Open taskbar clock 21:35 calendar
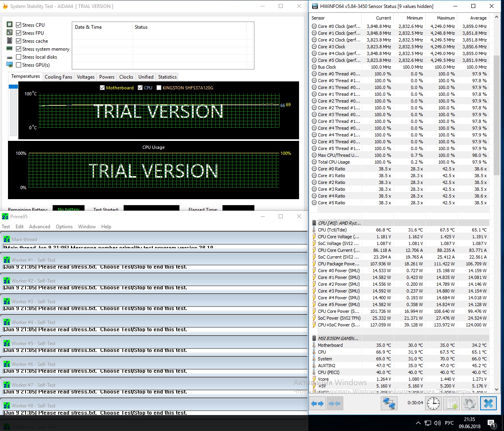Viewport: 504px width, 431px height. (469, 423)
